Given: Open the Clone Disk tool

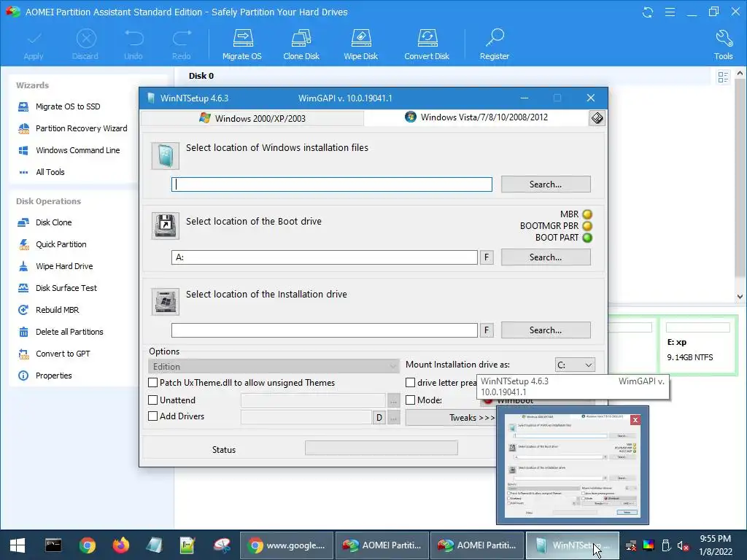Looking at the screenshot, I should coord(301,44).
